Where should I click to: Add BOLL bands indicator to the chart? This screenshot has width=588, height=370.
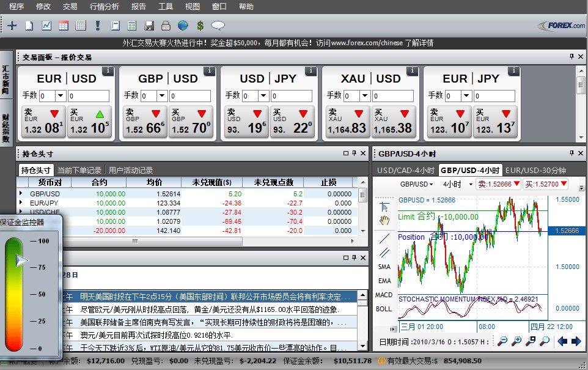[384, 309]
